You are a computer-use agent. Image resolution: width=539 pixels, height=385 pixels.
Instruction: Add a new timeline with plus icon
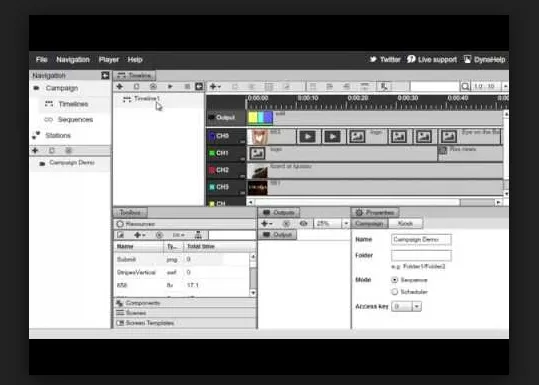[x=120, y=86]
